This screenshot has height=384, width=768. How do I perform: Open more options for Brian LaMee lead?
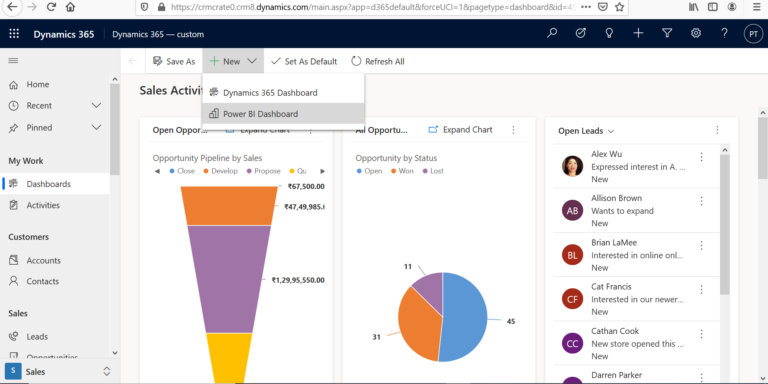click(x=701, y=245)
